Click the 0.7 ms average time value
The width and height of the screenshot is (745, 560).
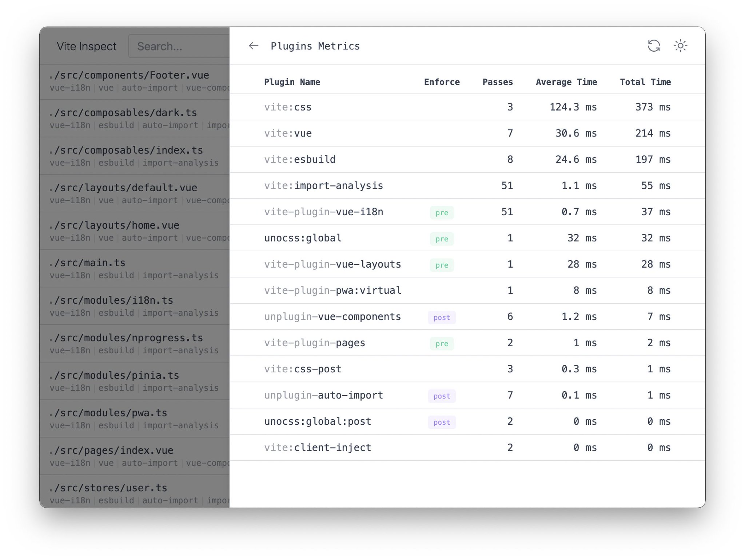pyautogui.click(x=579, y=212)
